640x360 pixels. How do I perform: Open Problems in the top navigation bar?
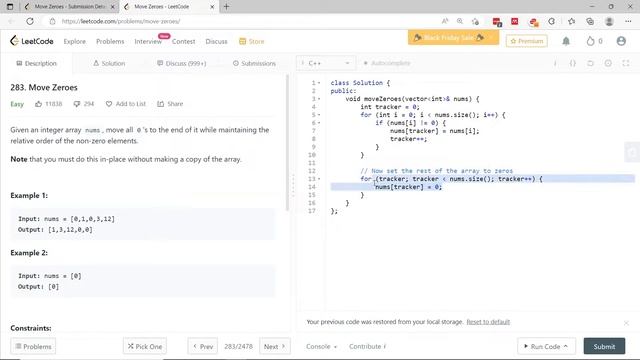pos(110,41)
